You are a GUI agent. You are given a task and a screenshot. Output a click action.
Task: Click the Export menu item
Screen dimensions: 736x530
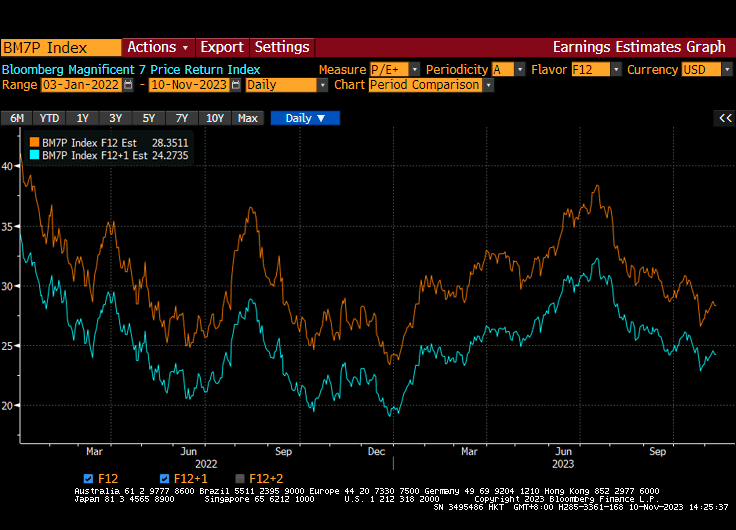tap(222, 47)
